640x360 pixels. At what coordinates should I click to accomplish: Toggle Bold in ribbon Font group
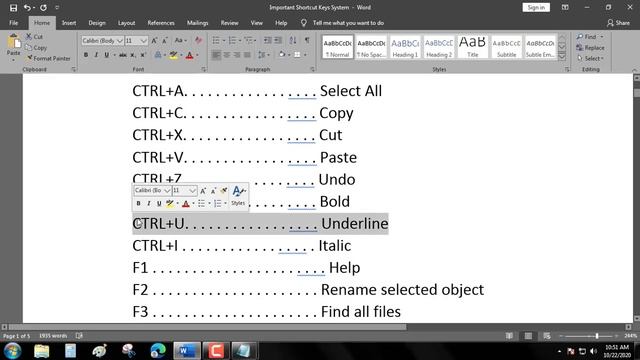[86, 55]
